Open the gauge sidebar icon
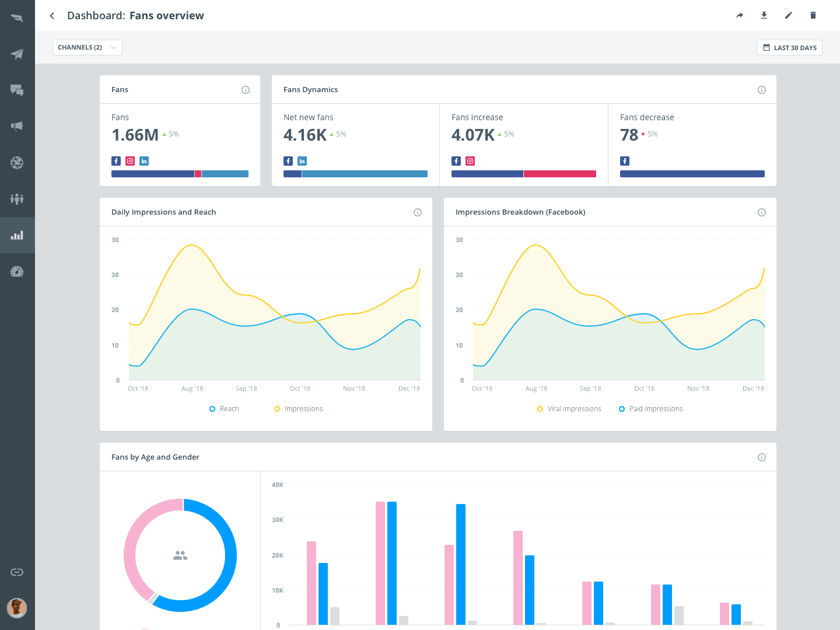The height and width of the screenshot is (630, 840). point(17,271)
